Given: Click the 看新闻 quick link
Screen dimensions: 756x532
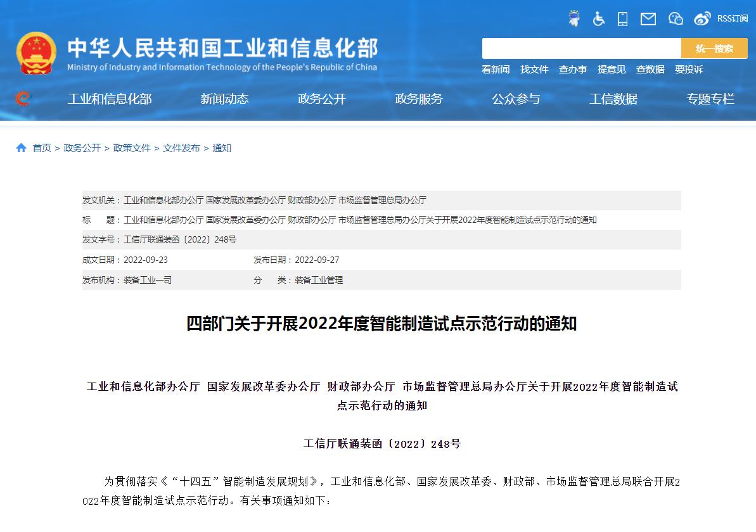Looking at the screenshot, I should (x=496, y=70).
